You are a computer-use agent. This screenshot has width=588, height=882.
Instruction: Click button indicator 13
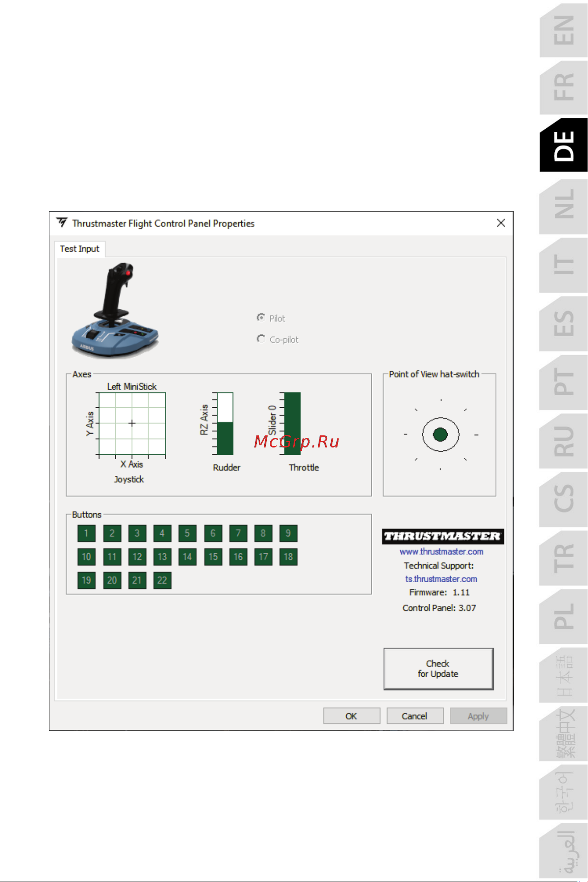point(162,557)
